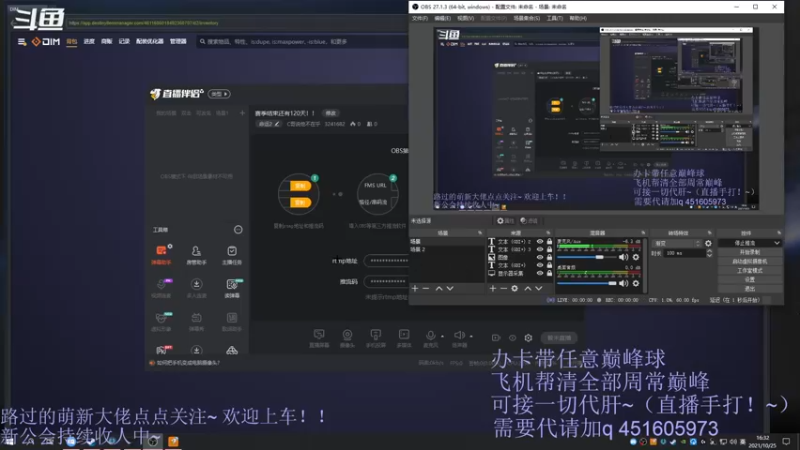Screen dimensions: 800x450
Task: Move source down in Sources toolbar
Action: coord(539,288)
